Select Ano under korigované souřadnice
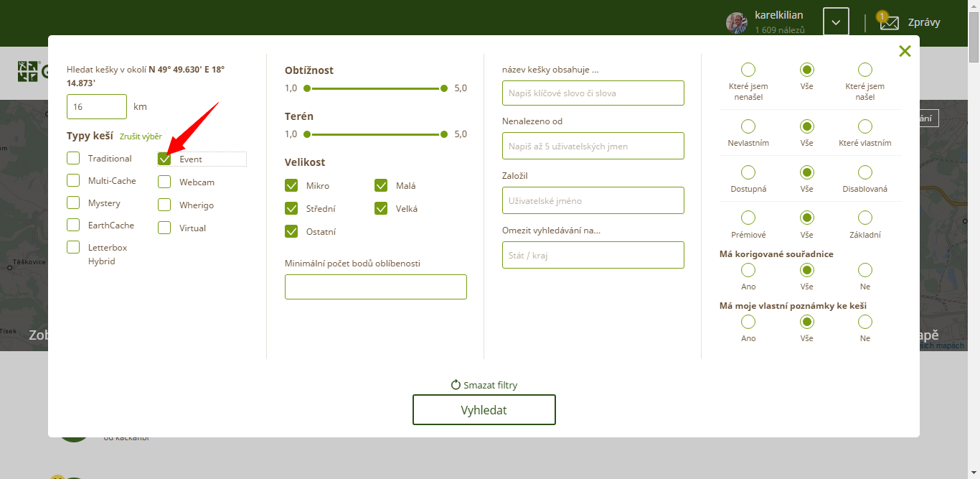 coord(748,270)
